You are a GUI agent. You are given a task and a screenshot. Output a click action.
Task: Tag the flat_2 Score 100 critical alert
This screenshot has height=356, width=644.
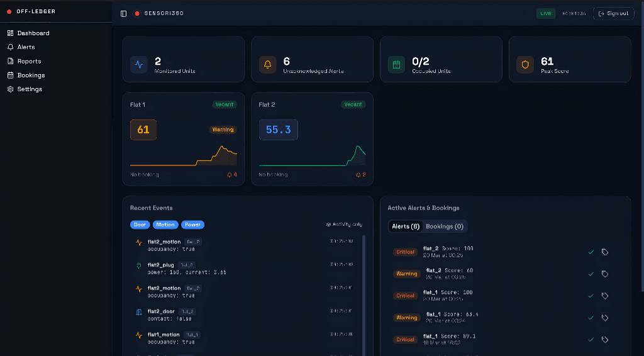tap(605, 252)
